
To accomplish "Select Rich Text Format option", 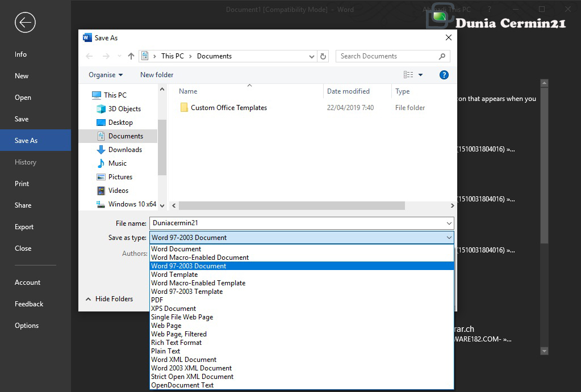I will 302,343.
